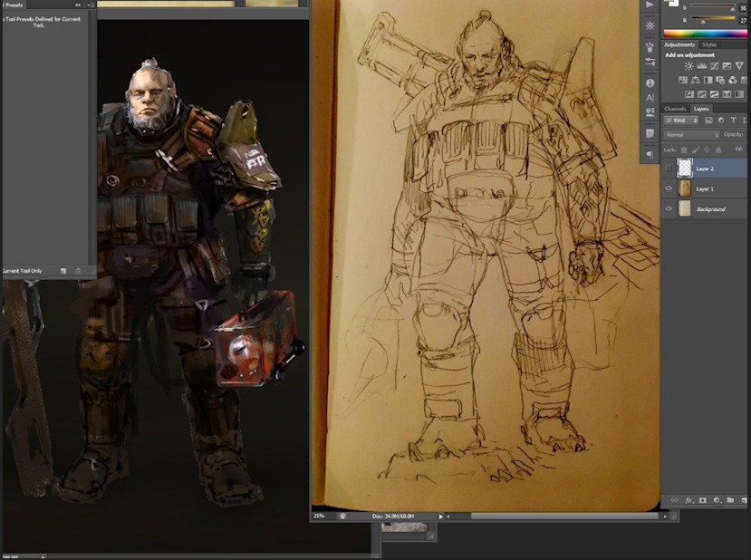Click the Layer 2 transparent thumbnail
751x560 pixels.
pos(685,169)
